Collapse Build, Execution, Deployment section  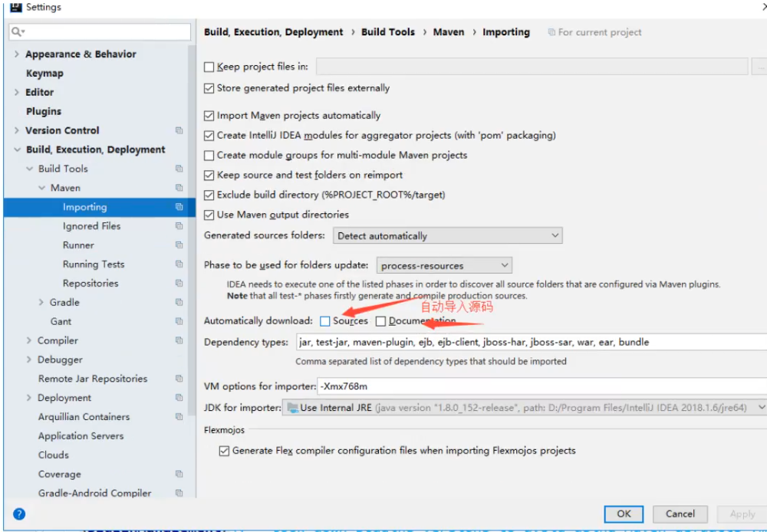point(18,149)
